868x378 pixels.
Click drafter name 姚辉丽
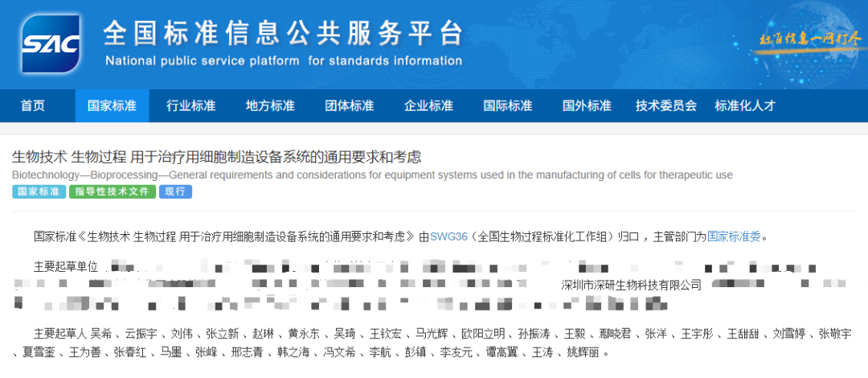pos(583,352)
